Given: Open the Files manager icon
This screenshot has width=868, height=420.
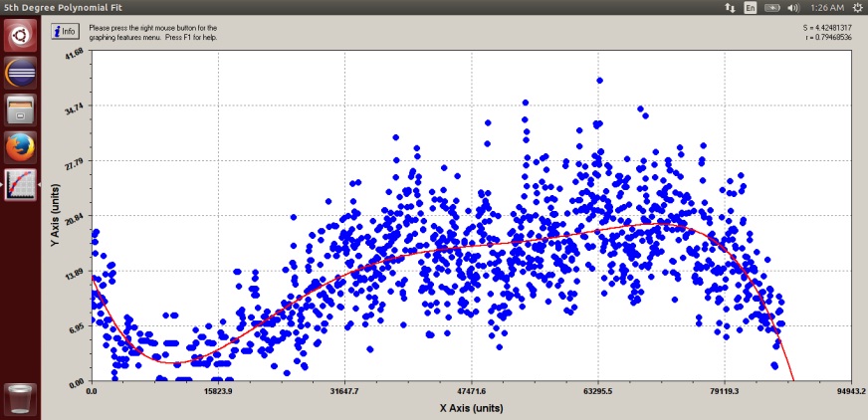Looking at the screenshot, I should [20, 110].
